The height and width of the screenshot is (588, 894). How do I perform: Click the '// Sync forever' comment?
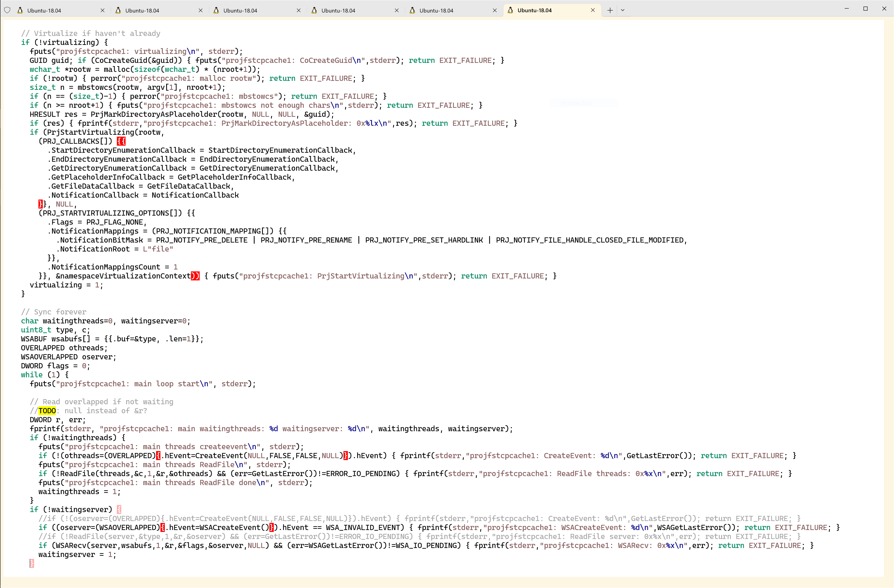[x=54, y=312]
